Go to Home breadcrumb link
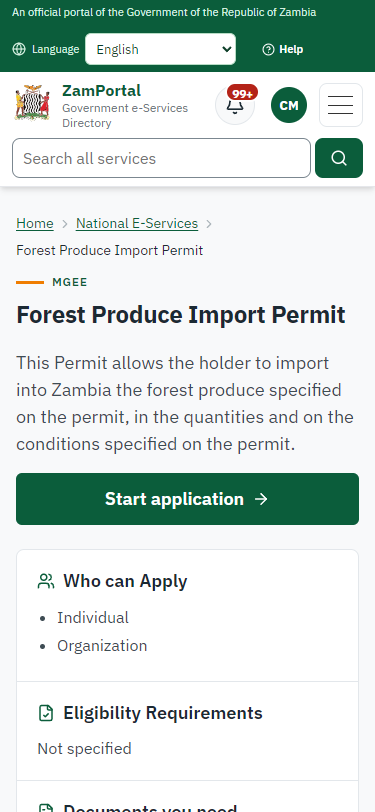375x812 pixels. pyautogui.click(x=35, y=223)
